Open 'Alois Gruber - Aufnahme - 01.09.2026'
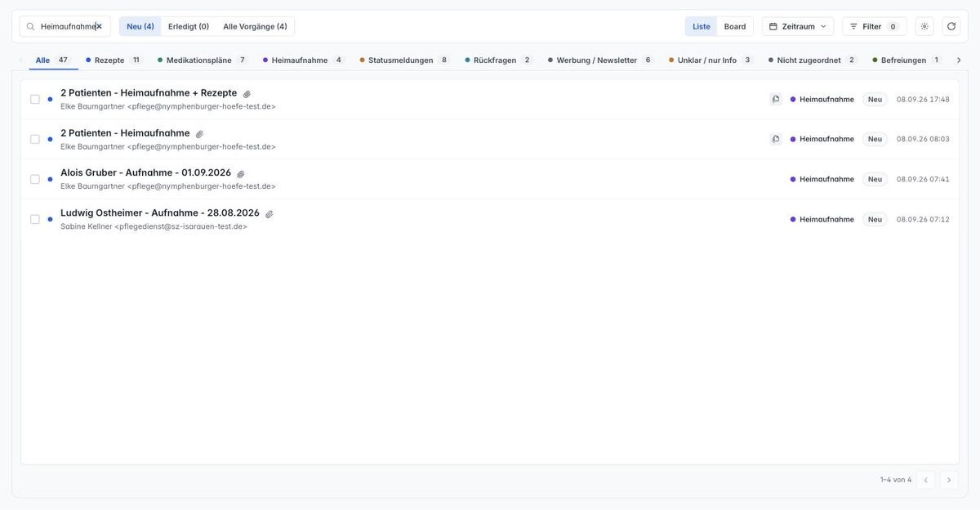 tap(145, 173)
